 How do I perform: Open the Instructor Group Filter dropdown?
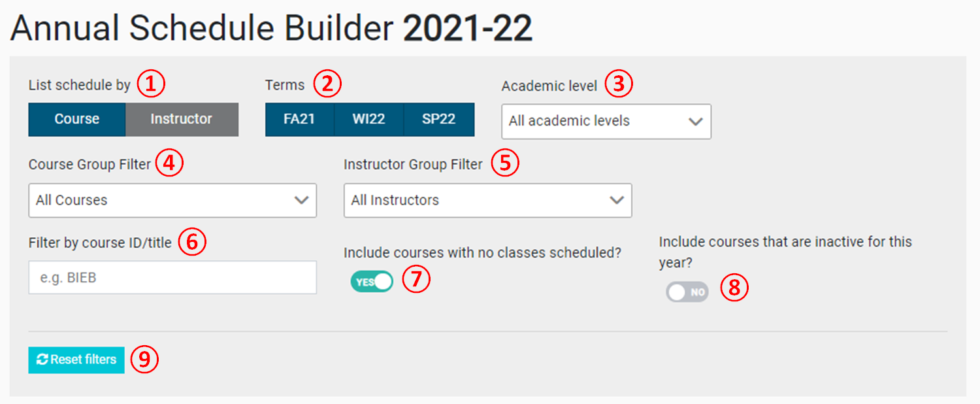[x=487, y=201]
